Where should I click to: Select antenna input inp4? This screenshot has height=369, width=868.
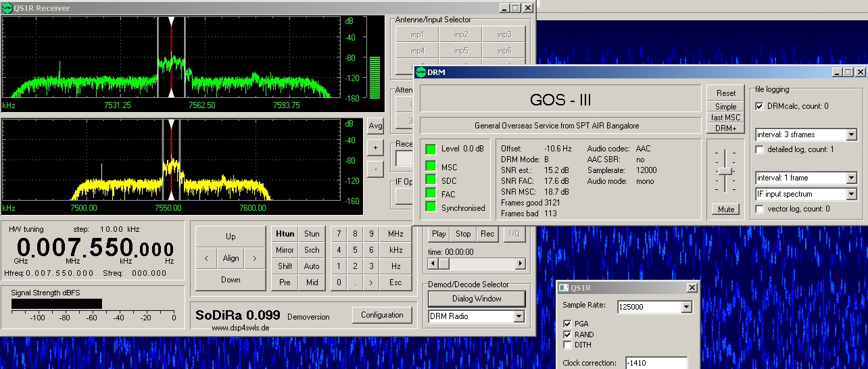click(417, 51)
